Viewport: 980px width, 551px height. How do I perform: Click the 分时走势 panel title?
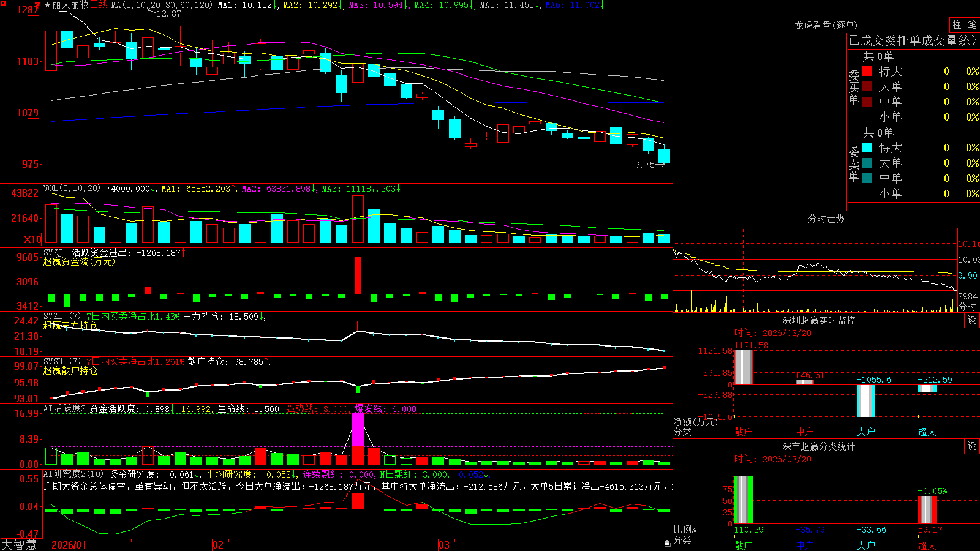pos(826,219)
